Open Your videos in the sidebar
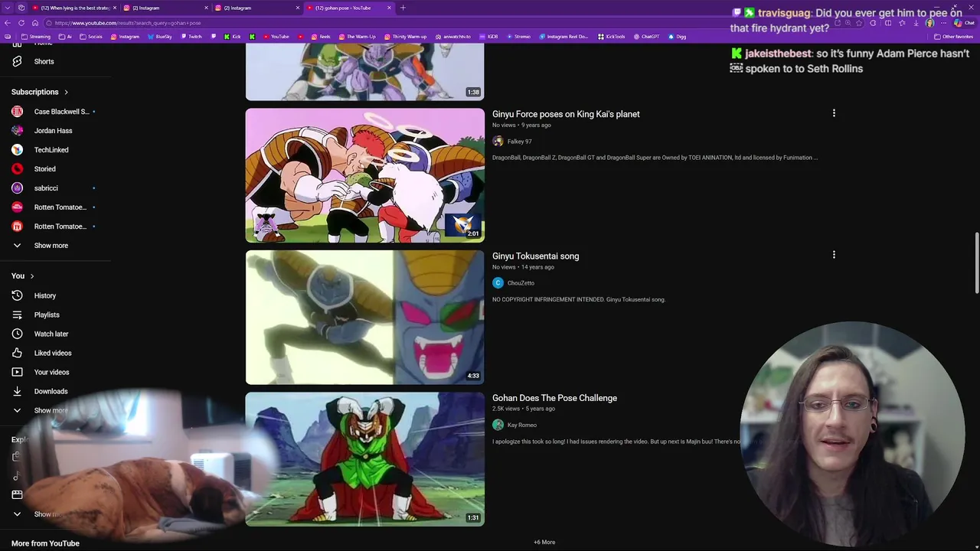The height and width of the screenshot is (551, 980). [51, 372]
